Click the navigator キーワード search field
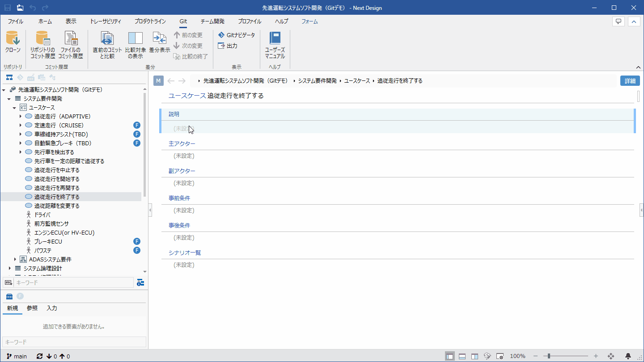Viewport: 644px width, 362px height. coord(74,282)
